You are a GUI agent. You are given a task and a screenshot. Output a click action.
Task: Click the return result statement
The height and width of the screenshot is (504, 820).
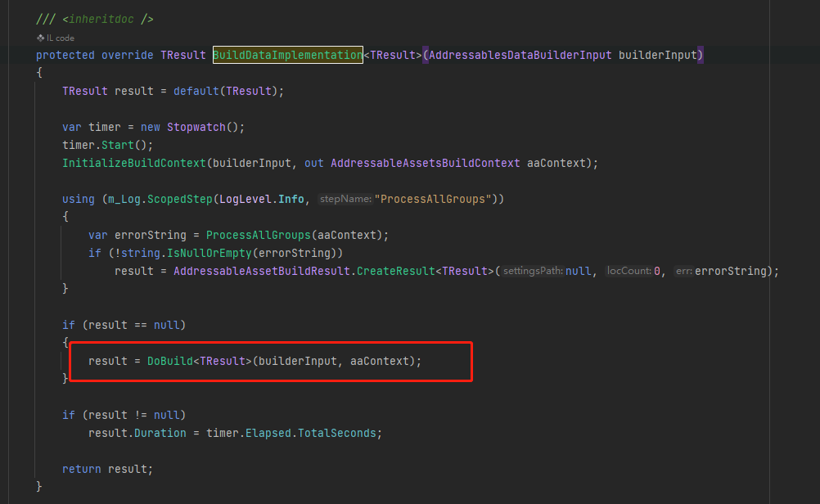click(x=107, y=470)
